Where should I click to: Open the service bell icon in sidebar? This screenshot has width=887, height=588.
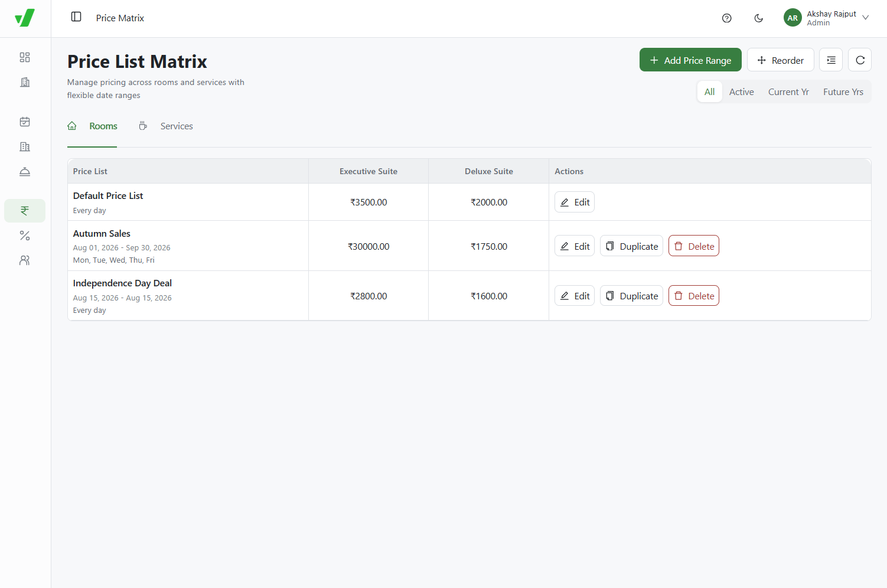[25, 172]
